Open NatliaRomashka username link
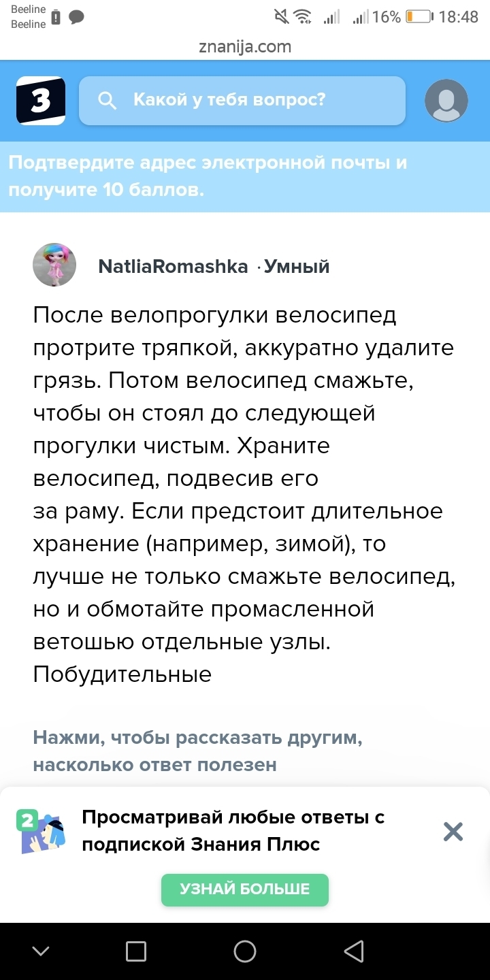Screen dimensions: 490x980 tap(173, 266)
